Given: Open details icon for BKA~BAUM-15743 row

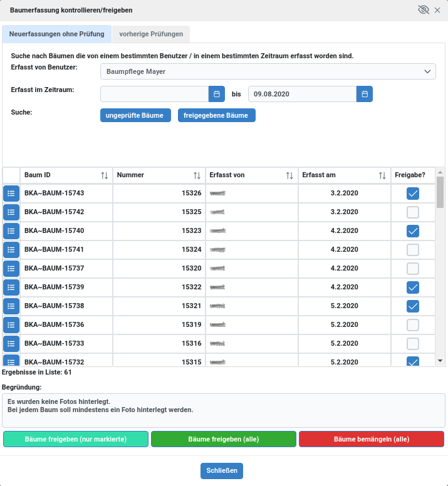Looking at the screenshot, I should [x=11, y=194].
